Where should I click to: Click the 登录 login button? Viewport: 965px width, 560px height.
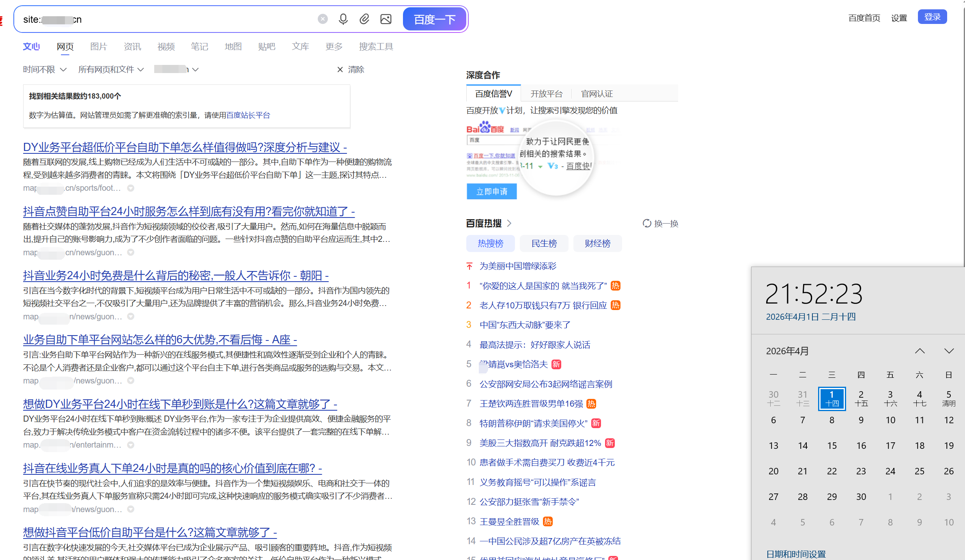pos(932,17)
